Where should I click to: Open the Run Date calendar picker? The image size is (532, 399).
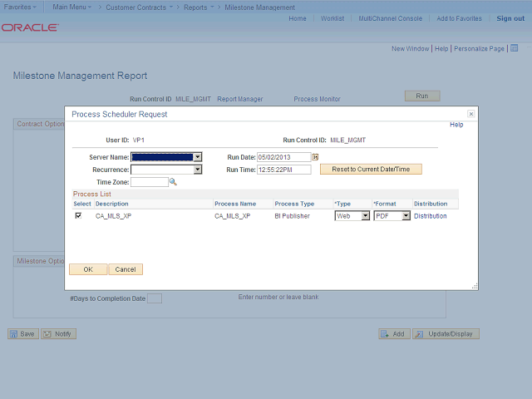tap(316, 156)
